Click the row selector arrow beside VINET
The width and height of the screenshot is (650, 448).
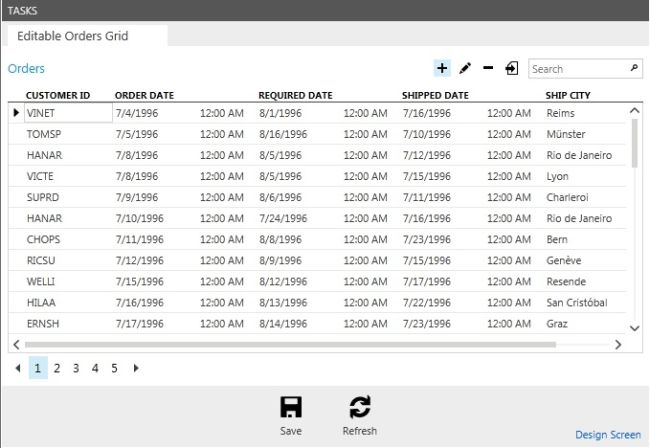click(x=16, y=112)
